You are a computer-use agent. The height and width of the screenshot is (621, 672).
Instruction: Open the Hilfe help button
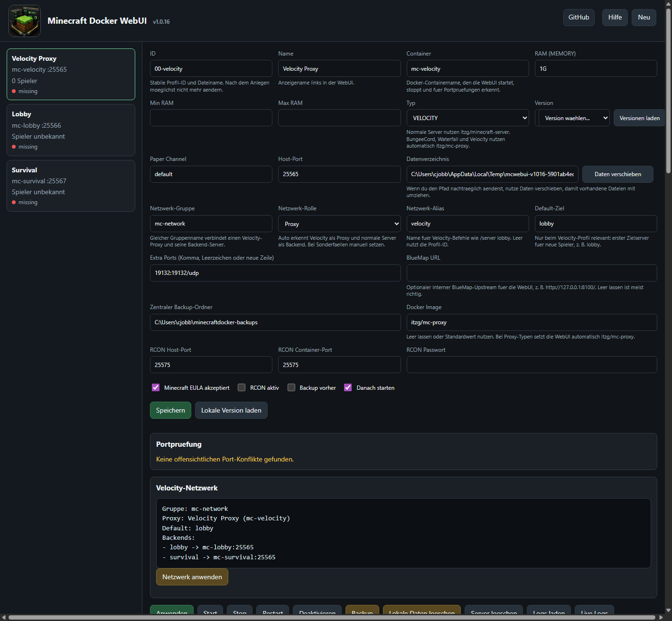615,18
